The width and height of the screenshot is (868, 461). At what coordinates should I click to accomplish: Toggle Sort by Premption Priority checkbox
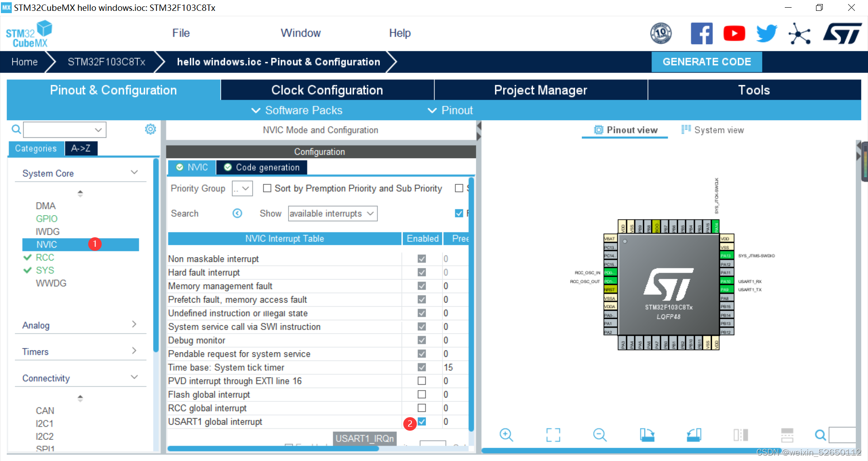point(267,188)
